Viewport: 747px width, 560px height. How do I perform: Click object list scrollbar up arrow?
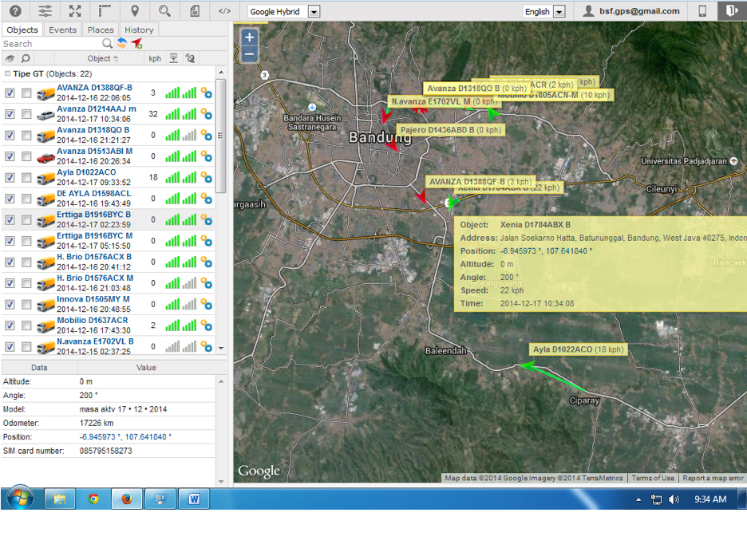click(221, 73)
